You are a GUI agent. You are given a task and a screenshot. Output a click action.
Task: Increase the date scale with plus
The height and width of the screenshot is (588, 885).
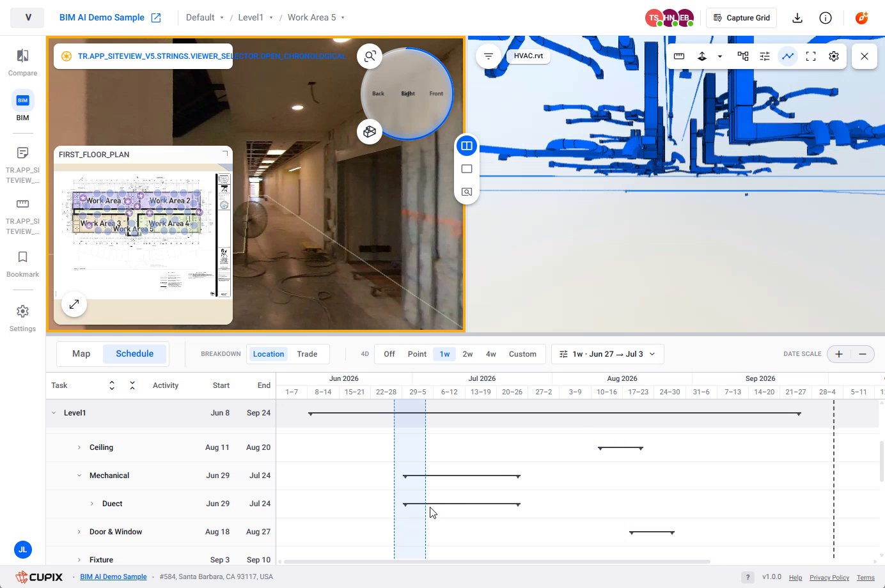[x=839, y=354]
